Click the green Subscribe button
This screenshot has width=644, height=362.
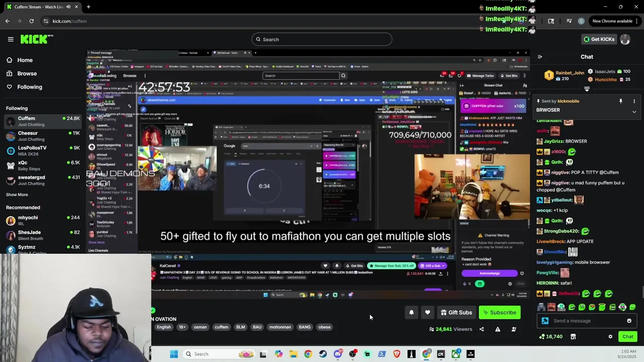500,313
